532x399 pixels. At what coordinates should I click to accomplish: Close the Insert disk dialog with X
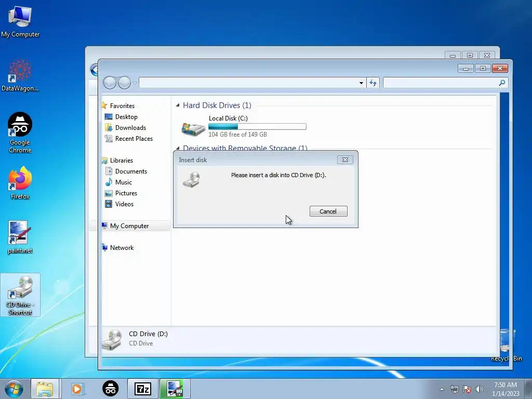point(345,160)
